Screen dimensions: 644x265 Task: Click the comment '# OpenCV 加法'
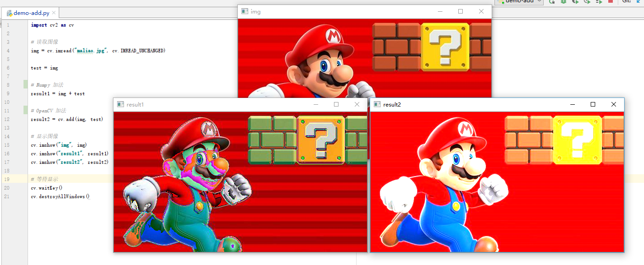[x=48, y=111]
